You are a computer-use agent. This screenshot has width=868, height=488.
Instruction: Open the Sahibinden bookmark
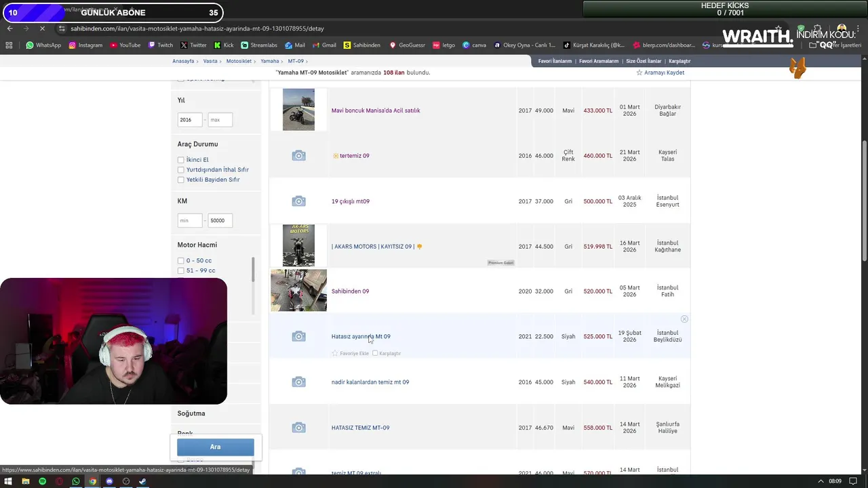coord(362,45)
